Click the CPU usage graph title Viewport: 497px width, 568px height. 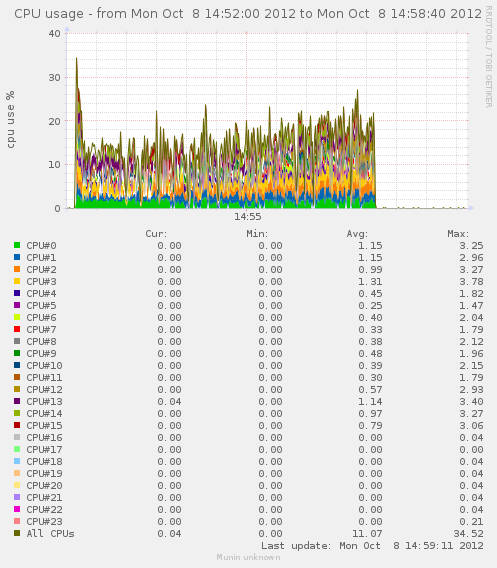tap(248, 14)
